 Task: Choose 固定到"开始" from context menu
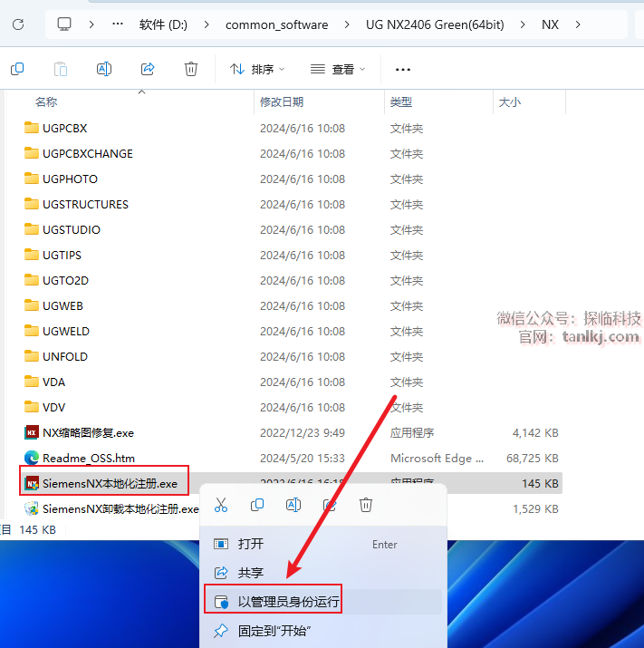coord(323,631)
